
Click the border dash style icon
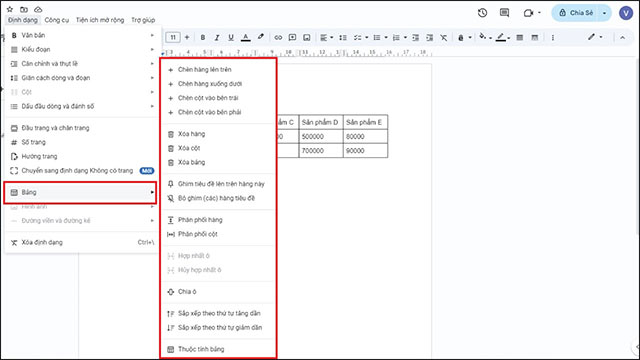(x=534, y=38)
